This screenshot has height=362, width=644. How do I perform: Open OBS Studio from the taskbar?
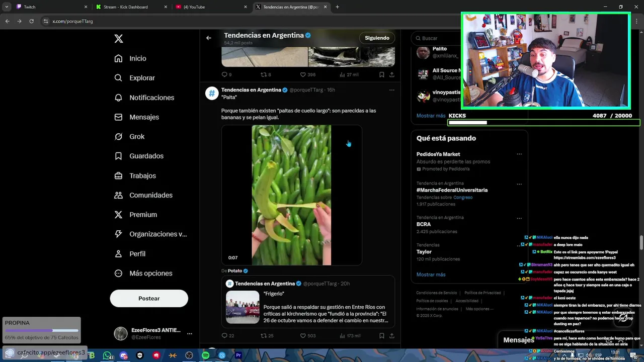click(x=189, y=355)
